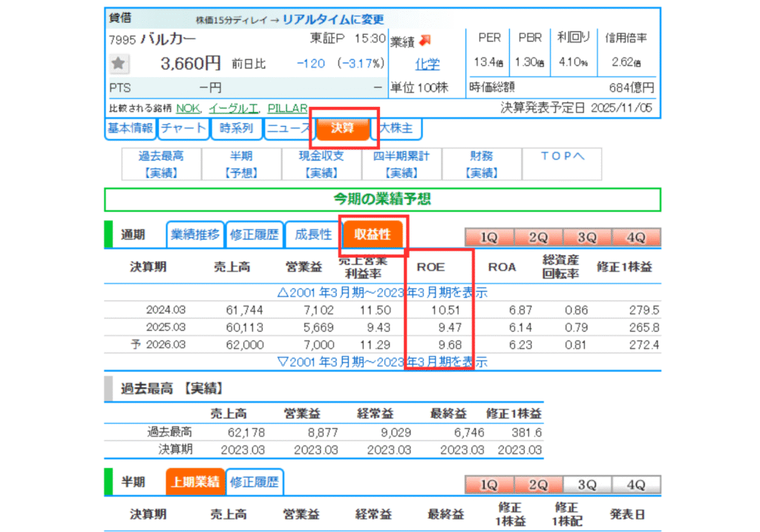The height and width of the screenshot is (532, 760).
Task: Toggle the 1Q button in 通期 section
Action: point(488,237)
